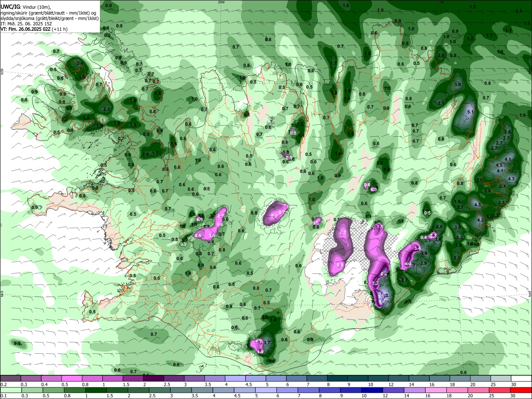The image size is (532, 399).
Task: Click the '20W' longitude label at top
Action: tap(221, 2)
